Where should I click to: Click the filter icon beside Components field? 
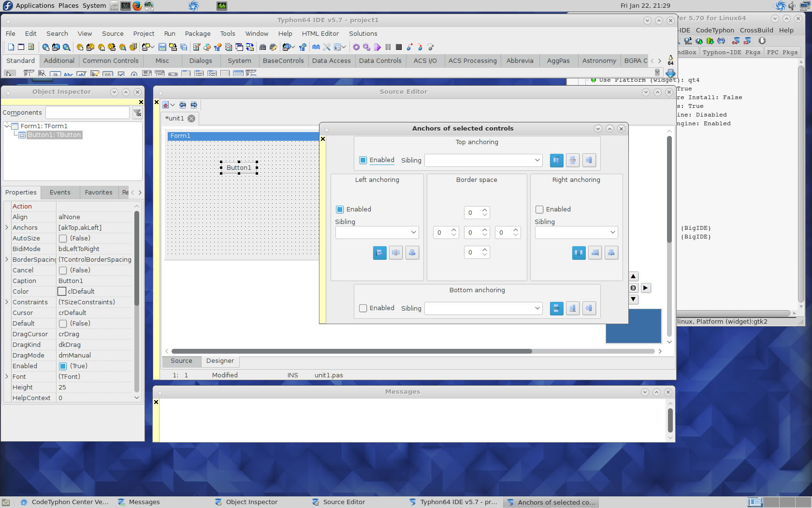pos(137,113)
